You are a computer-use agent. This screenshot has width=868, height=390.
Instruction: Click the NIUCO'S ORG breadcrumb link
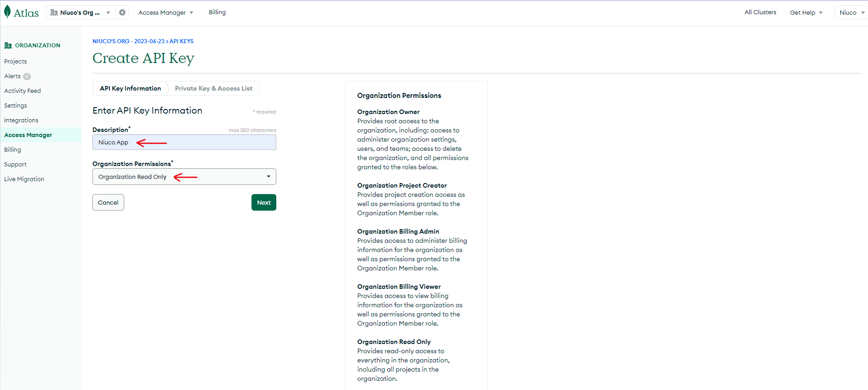coord(128,41)
